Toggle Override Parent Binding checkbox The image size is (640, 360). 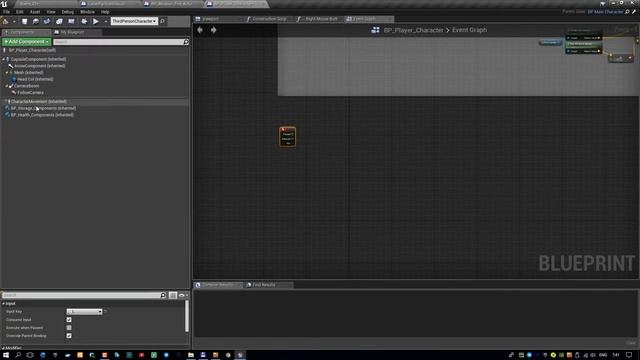[x=69, y=336]
